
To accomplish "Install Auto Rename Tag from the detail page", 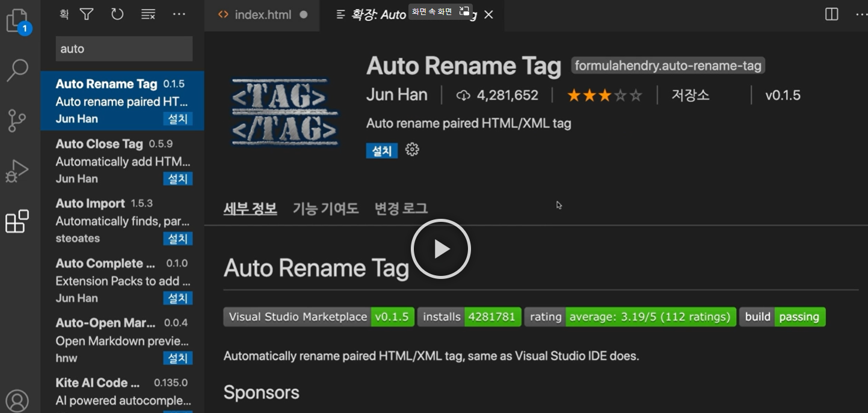I will [x=382, y=150].
